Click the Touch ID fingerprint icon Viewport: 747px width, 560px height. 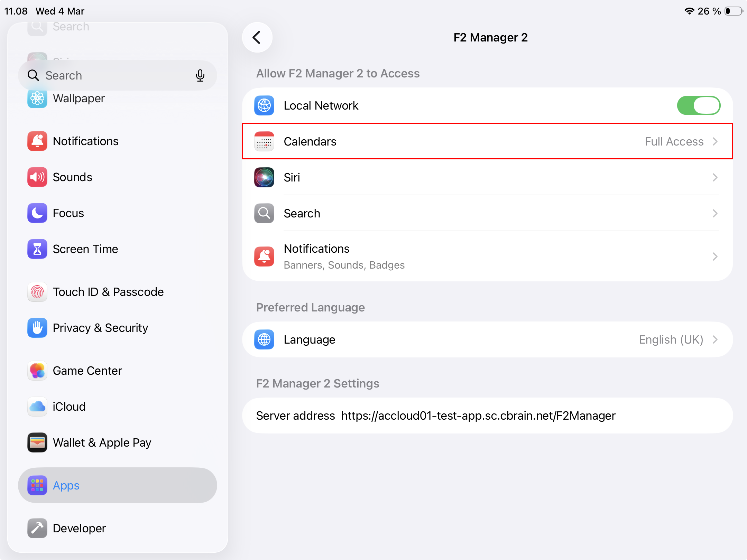pyautogui.click(x=37, y=292)
